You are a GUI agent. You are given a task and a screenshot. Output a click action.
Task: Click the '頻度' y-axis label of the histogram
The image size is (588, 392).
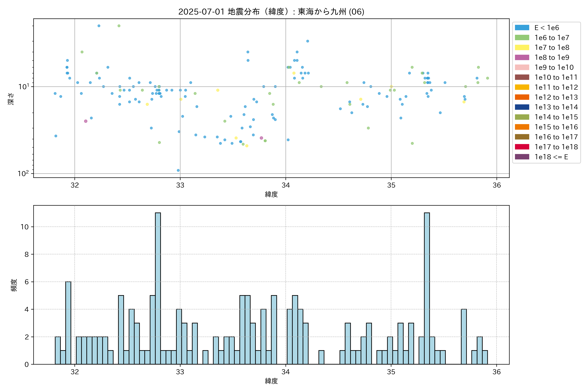coord(14,285)
